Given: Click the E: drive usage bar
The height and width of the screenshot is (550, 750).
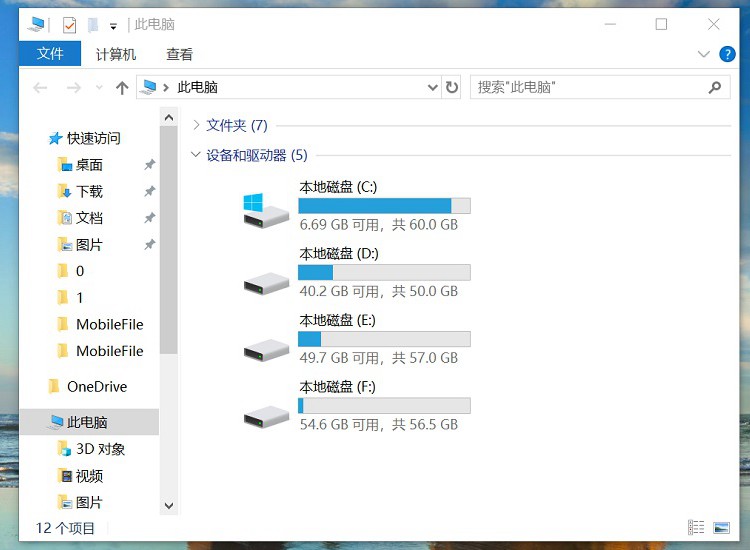Looking at the screenshot, I should tap(384, 339).
